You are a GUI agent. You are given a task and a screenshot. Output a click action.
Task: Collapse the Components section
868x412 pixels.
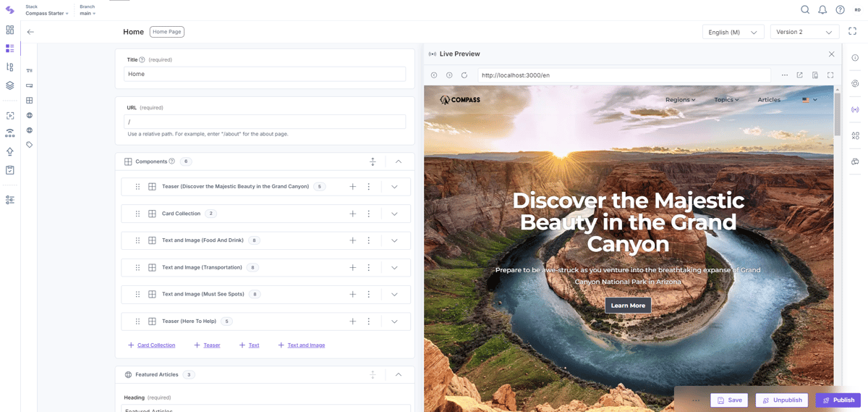(399, 161)
